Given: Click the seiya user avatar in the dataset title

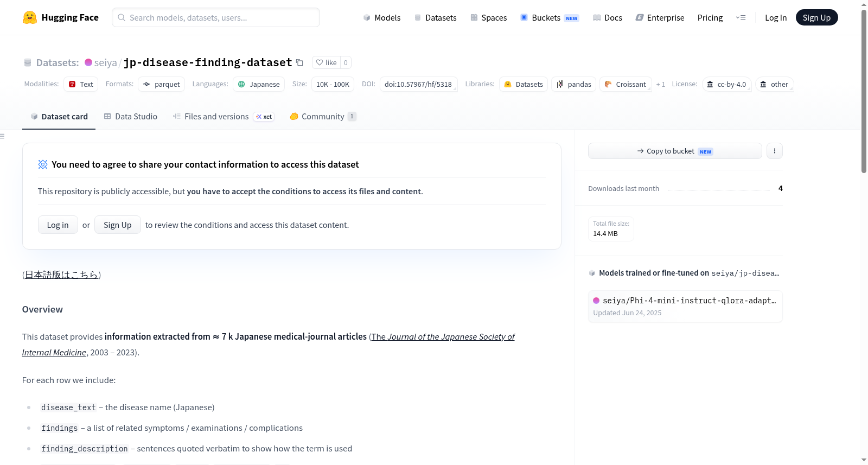Looking at the screenshot, I should tap(88, 62).
